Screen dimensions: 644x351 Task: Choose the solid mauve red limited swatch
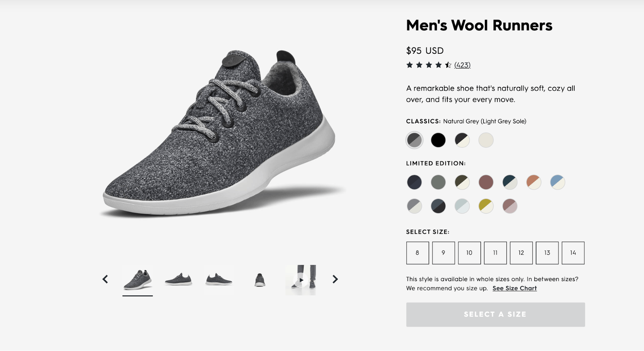coord(486,182)
